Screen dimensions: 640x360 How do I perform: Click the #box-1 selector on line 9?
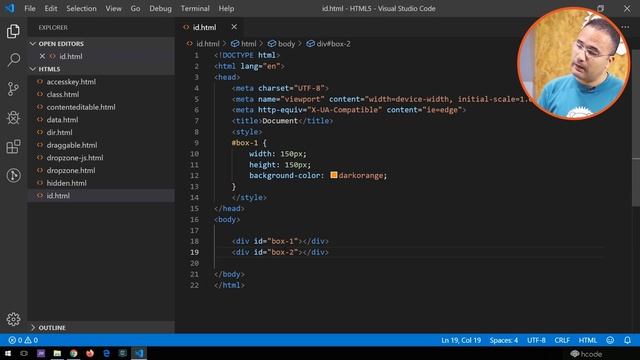[244, 143]
